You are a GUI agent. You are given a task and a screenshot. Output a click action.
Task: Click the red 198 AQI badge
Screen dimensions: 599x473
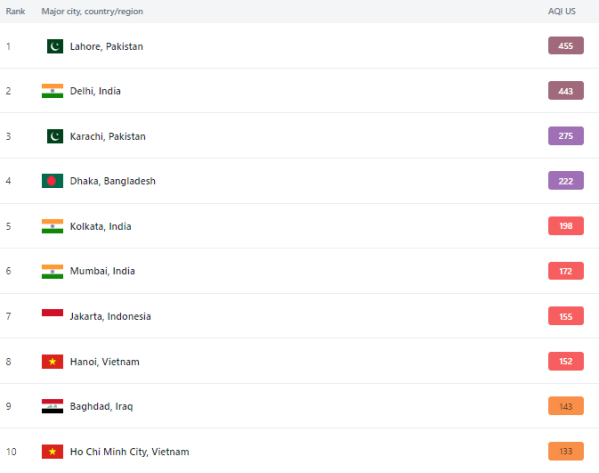566,226
